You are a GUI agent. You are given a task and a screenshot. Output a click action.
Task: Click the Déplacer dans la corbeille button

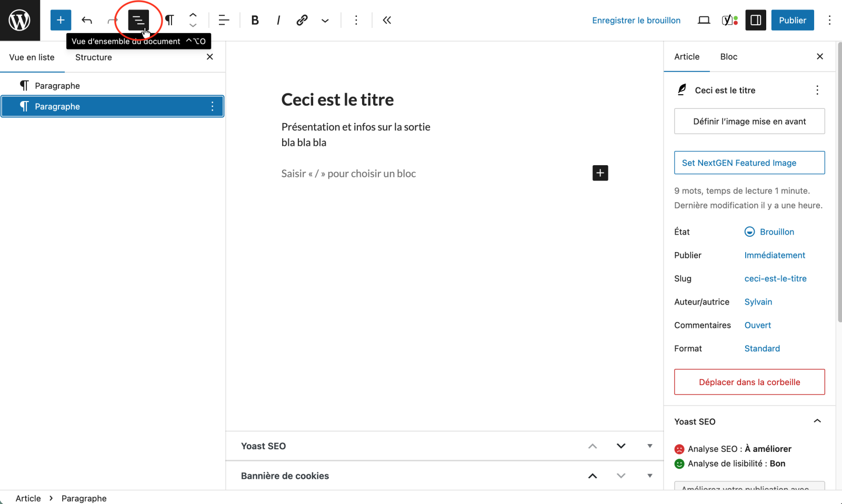[x=749, y=382]
